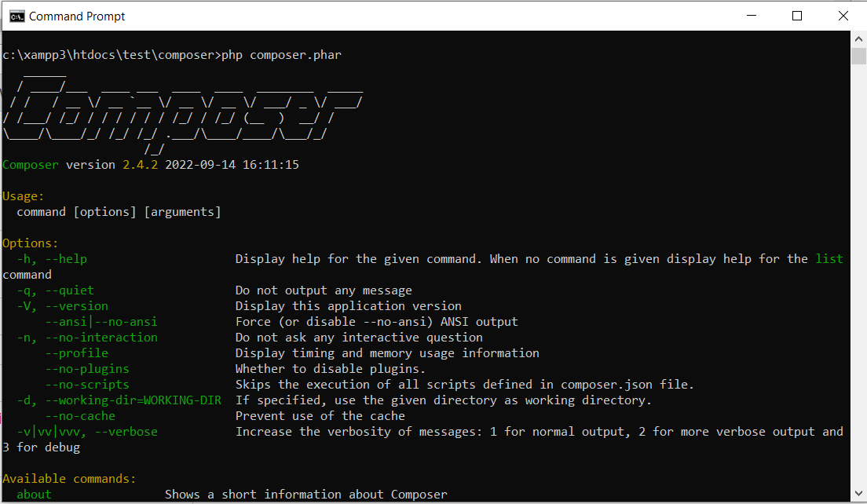Click the vertical scrollbar thumb
Screen dimensions: 867x504
858,57
